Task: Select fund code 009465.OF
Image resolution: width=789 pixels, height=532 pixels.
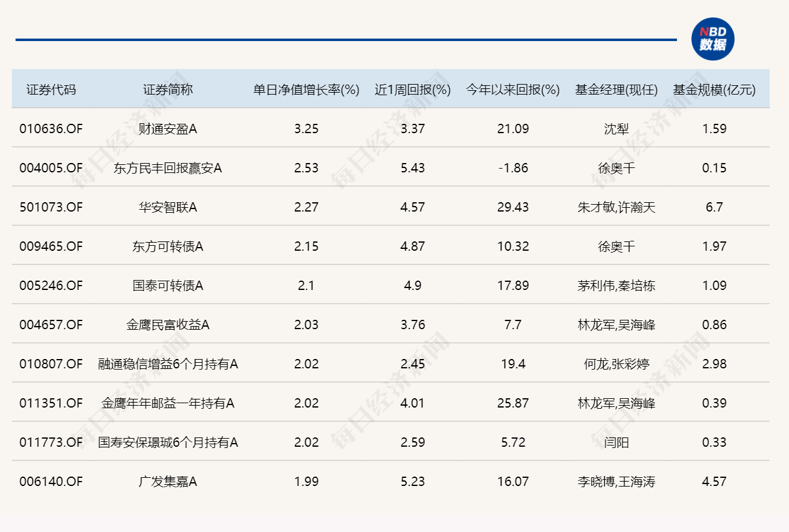Action: click(51, 246)
